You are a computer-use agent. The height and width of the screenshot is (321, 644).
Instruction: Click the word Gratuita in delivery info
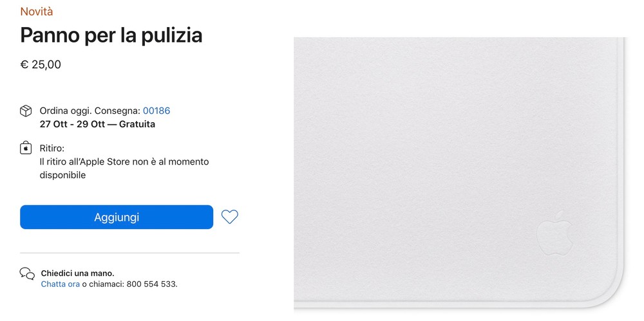137,124
